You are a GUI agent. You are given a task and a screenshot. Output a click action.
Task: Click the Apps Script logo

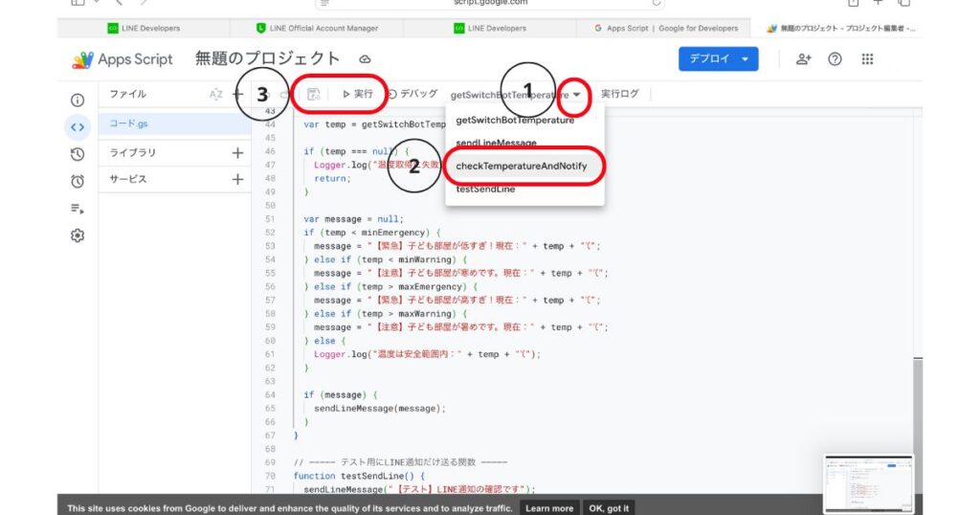tap(122, 59)
